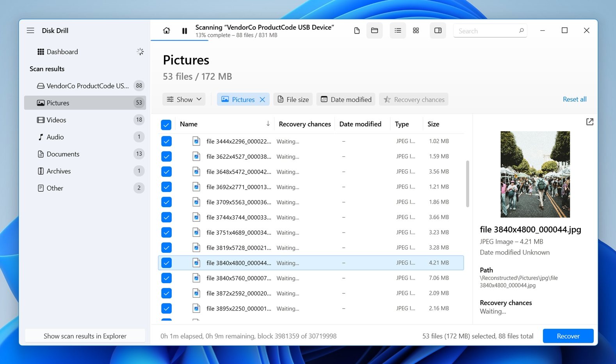Uncheck file 3840x4800_000044 checkbox
Image resolution: width=616 pixels, height=364 pixels.
pyautogui.click(x=166, y=263)
